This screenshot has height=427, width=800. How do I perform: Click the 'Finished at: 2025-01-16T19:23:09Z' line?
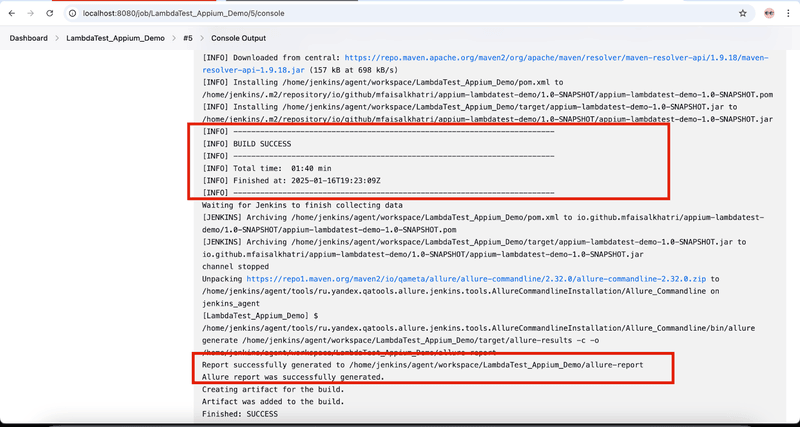tap(293, 181)
